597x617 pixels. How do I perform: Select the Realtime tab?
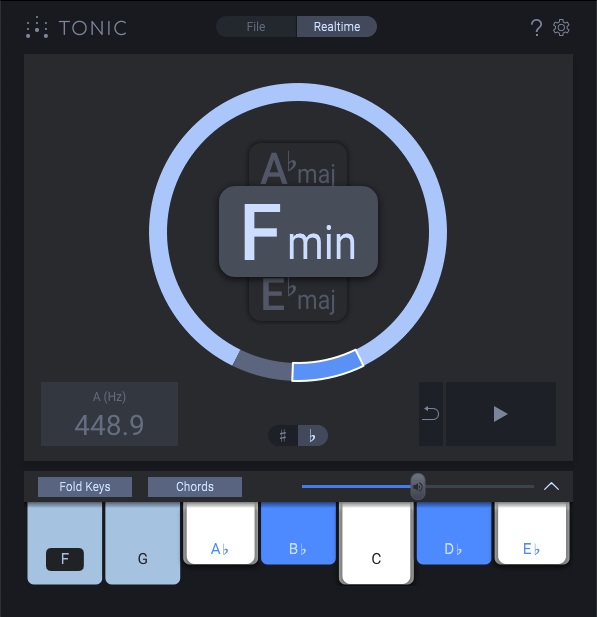[x=337, y=27]
